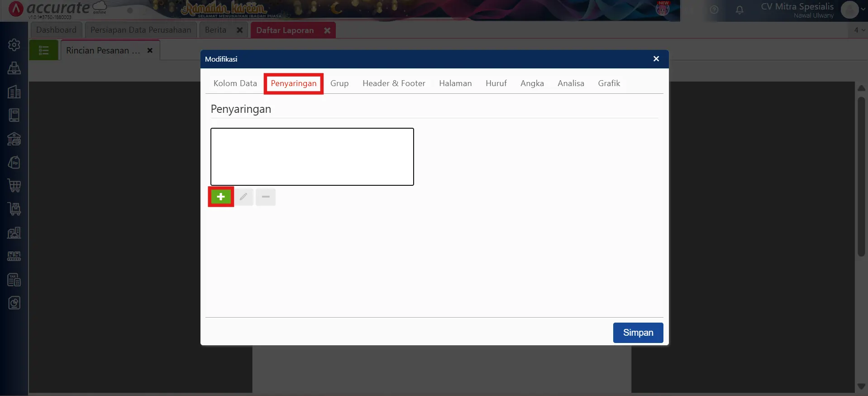Open the Huruf tab

pos(496,83)
